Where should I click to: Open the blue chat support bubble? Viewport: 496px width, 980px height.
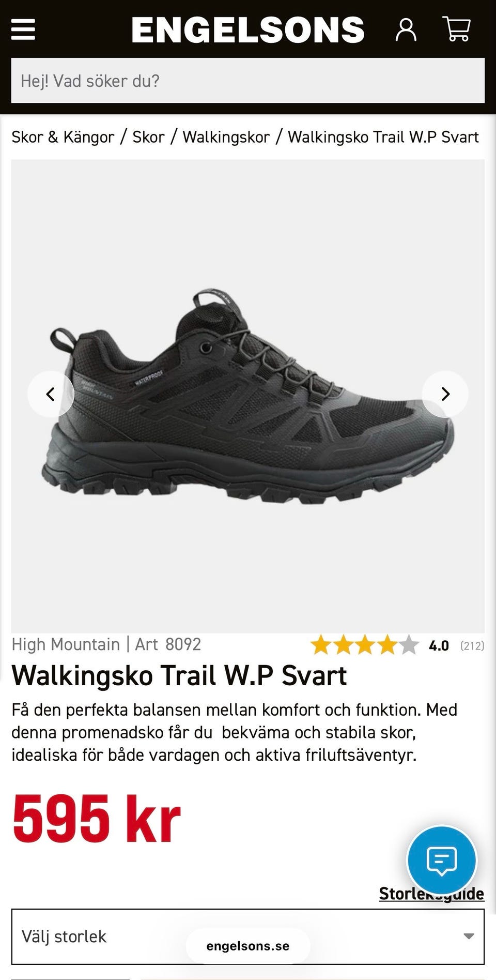[442, 861]
